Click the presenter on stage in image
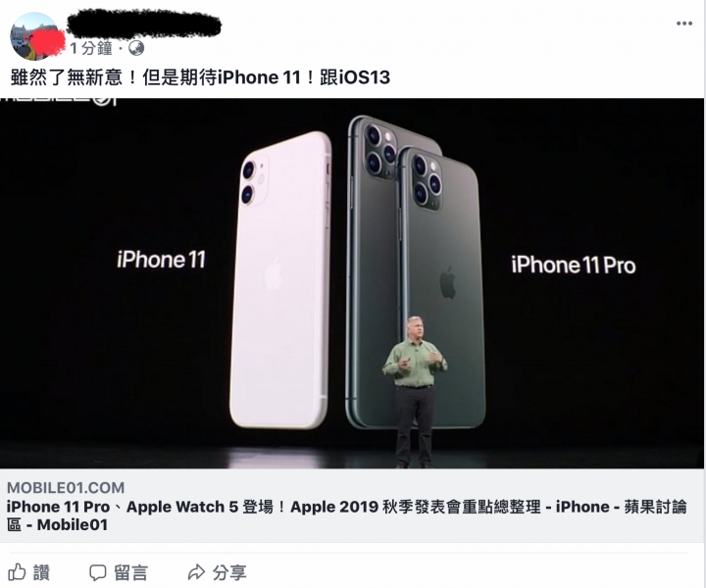706x588 pixels. pos(414,391)
